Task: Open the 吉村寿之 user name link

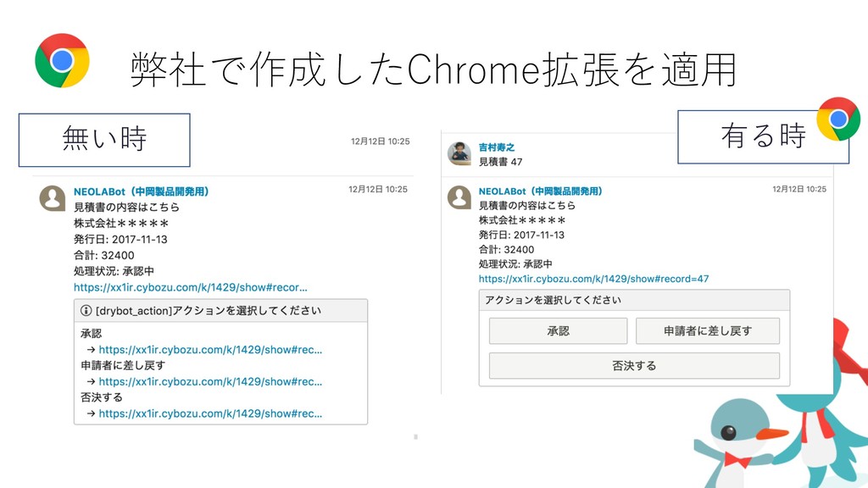Action: click(x=497, y=147)
